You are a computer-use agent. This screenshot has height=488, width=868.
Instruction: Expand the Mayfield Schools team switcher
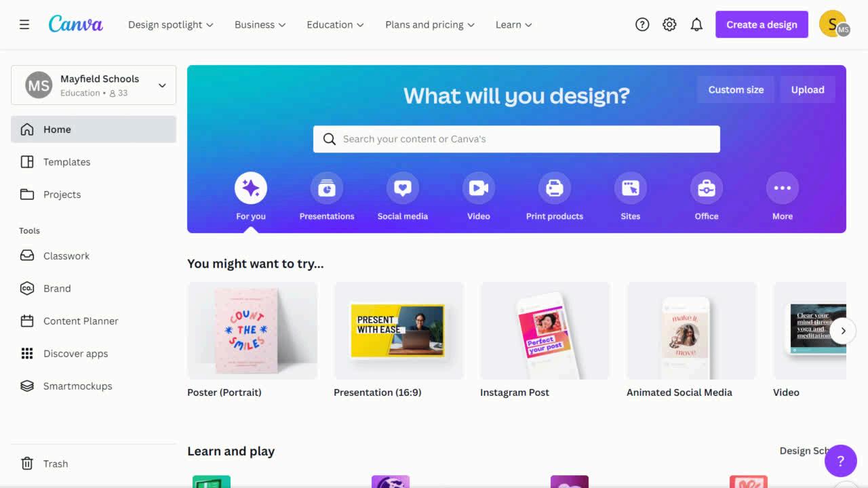pos(94,85)
